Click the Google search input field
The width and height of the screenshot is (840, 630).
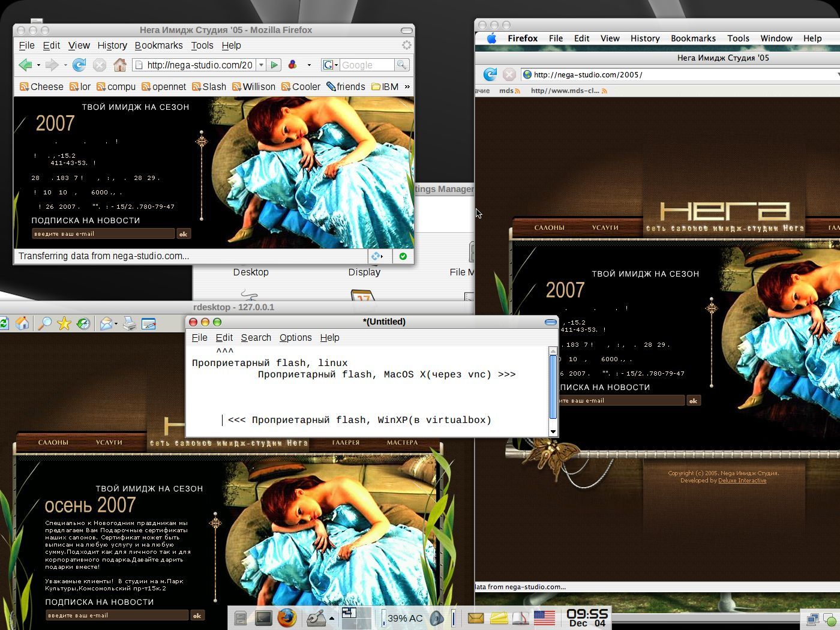pos(367,65)
